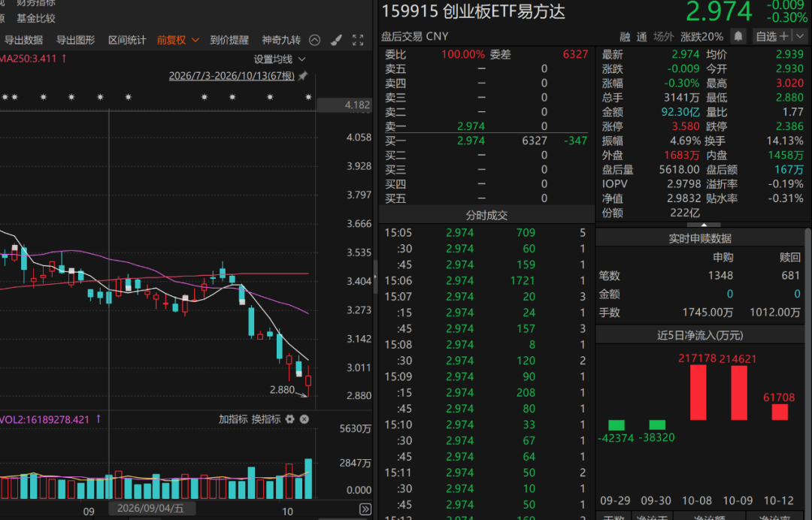The height and width of the screenshot is (520, 812).
Task: Click the 61708 net inflow bar for 10-12
Action: click(x=780, y=412)
